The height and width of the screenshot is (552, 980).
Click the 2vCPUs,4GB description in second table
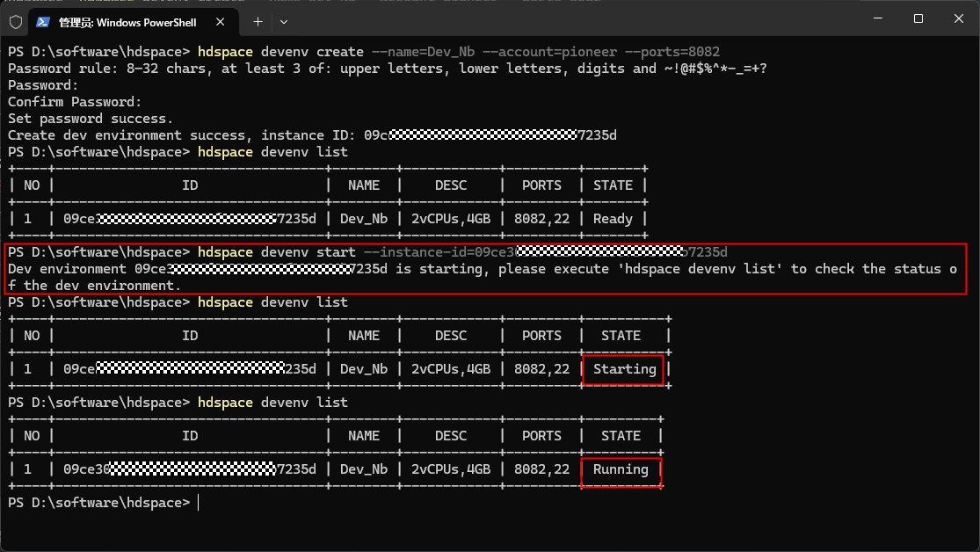[x=450, y=369]
